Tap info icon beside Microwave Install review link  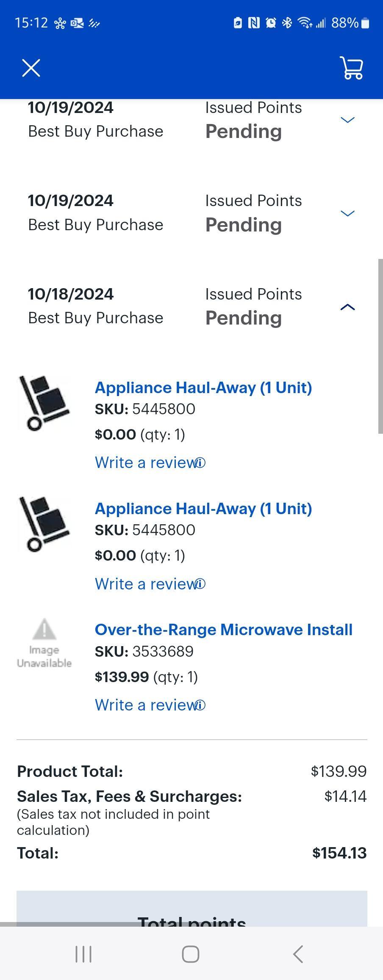coord(201,705)
